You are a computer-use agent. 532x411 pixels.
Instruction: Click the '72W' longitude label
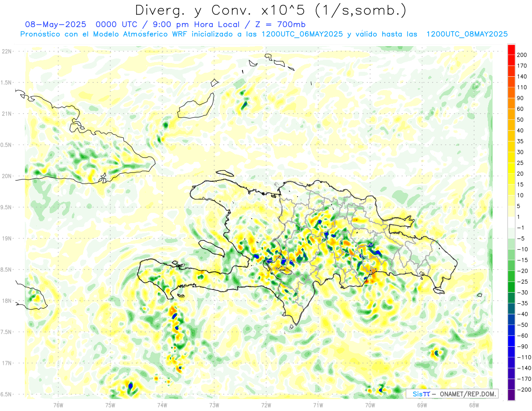point(266,405)
